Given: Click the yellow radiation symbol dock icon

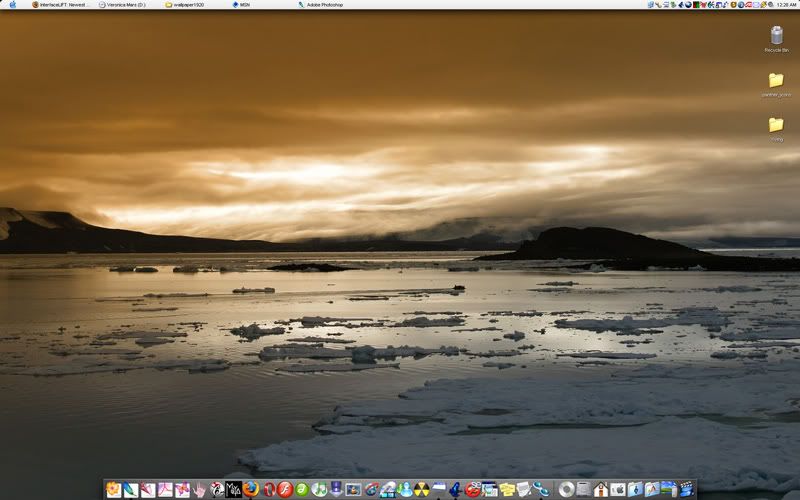Looking at the screenshot, I should pyautogui.click(x=422, y=489).
